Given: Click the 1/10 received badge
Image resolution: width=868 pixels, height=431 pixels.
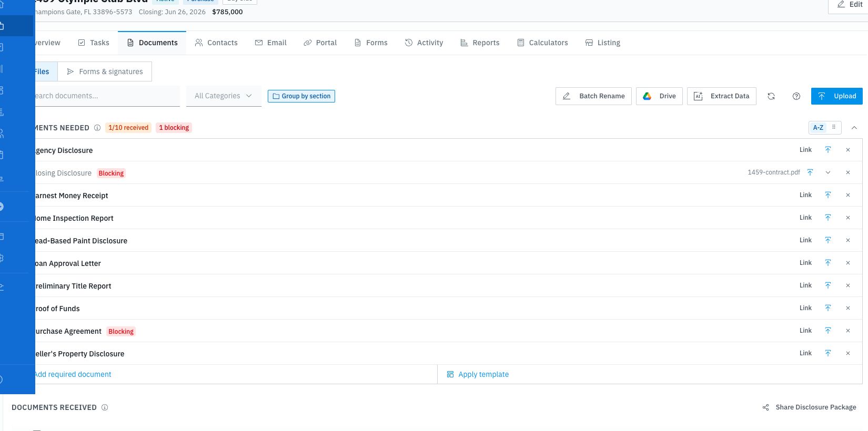Looking at the screenshot, I should coord(128,128).
